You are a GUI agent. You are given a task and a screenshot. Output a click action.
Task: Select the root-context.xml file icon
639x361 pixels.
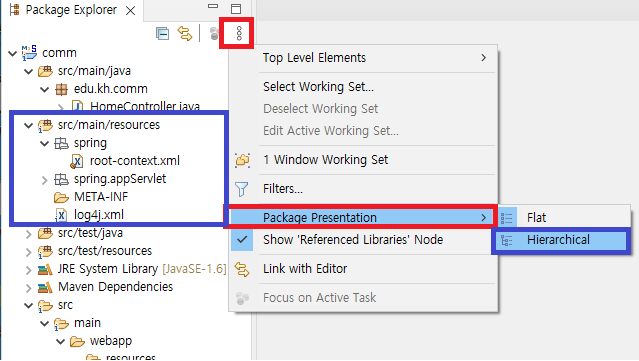point(77,161)
